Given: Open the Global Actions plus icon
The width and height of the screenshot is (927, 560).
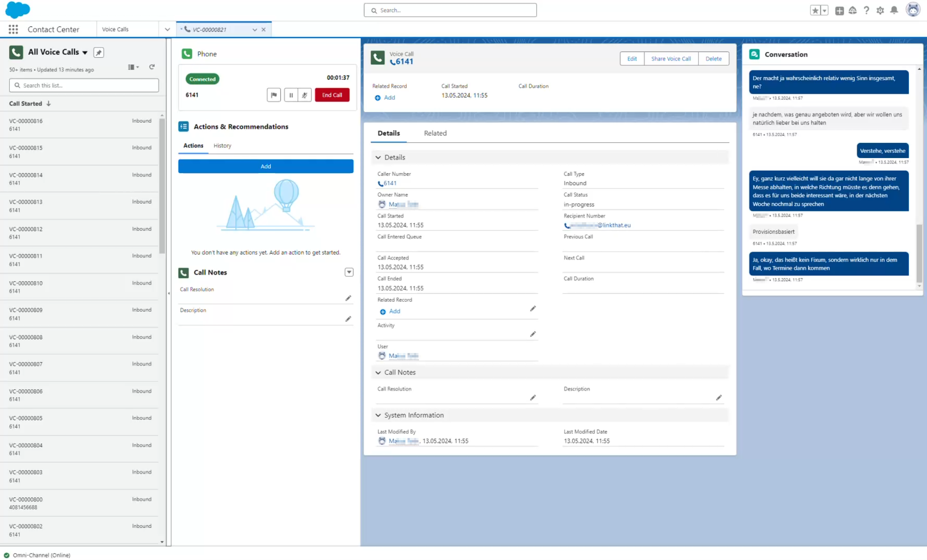Looking at the screenshot, I should [839, 11].
